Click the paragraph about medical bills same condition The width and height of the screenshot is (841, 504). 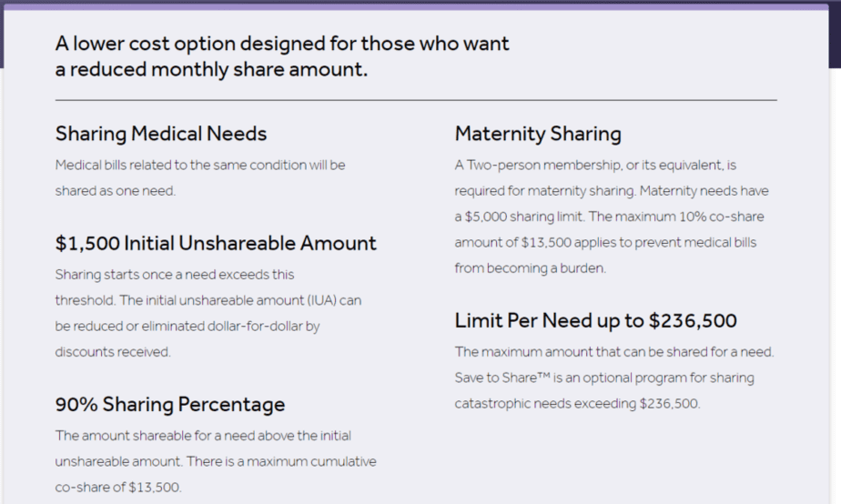pos(200,178)
